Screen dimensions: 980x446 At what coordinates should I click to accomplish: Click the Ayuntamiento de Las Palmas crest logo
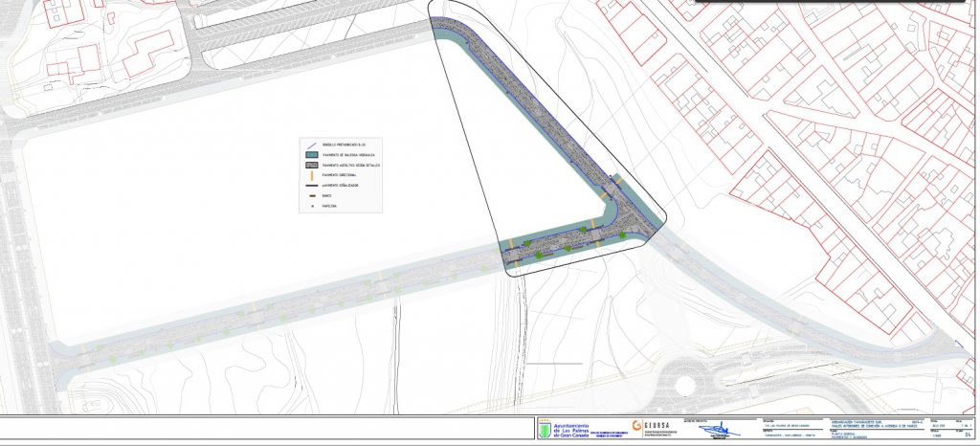(x=545, y=430)
